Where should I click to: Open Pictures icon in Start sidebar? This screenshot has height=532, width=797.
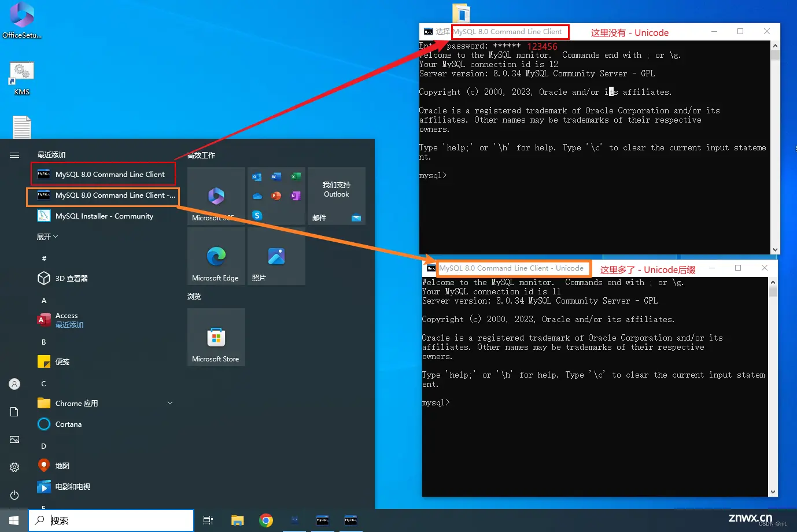pos(14,439)
